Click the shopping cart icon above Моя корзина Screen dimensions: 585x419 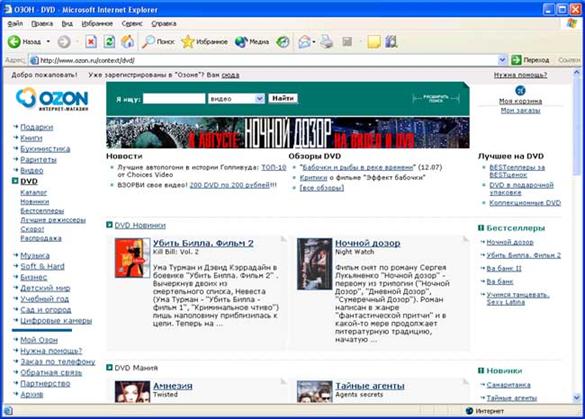[520, 90]
